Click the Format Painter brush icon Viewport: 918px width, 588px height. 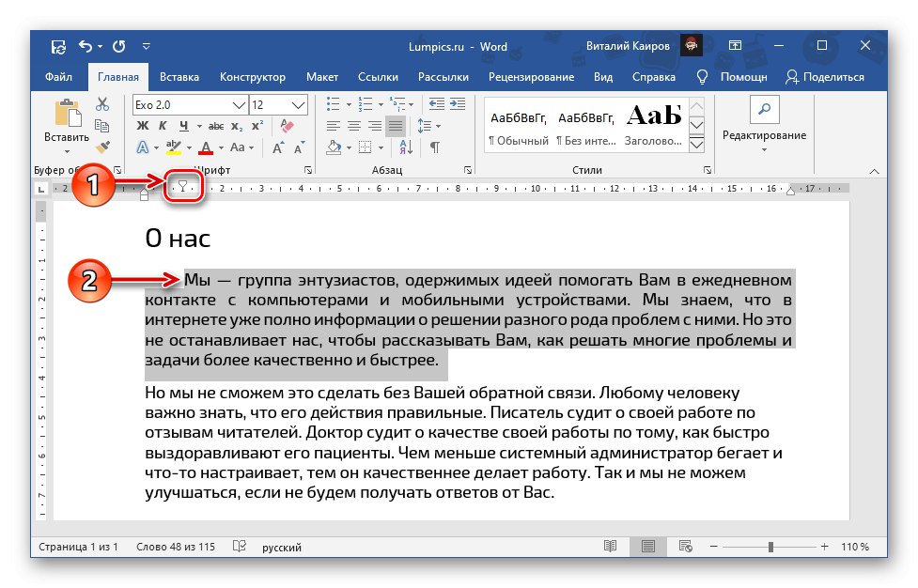coord(102,147)
